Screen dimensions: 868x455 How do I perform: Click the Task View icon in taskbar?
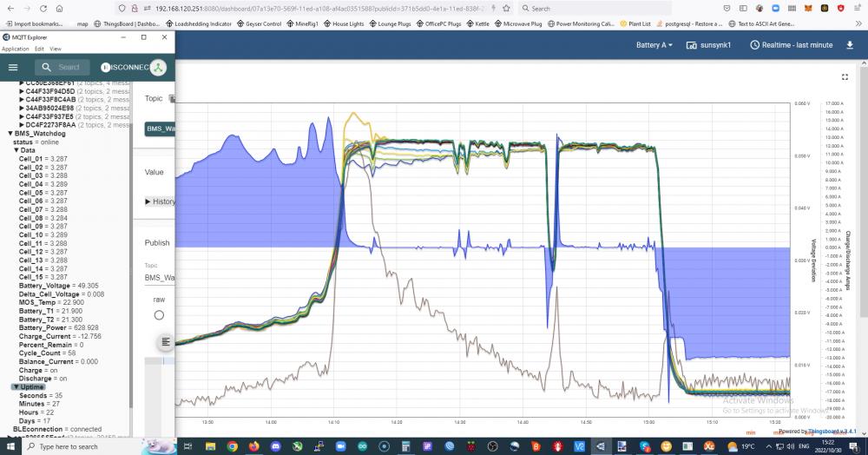tap(187, 446)
